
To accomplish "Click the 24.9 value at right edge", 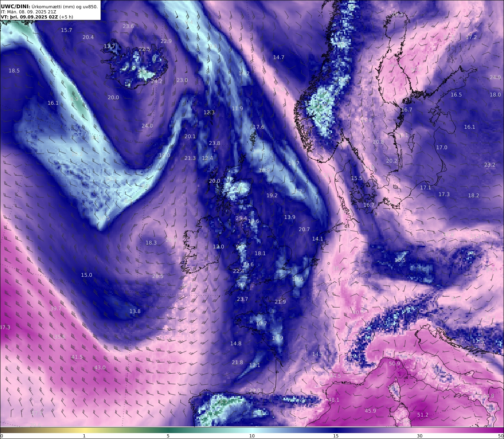I will tap(495, 78).
